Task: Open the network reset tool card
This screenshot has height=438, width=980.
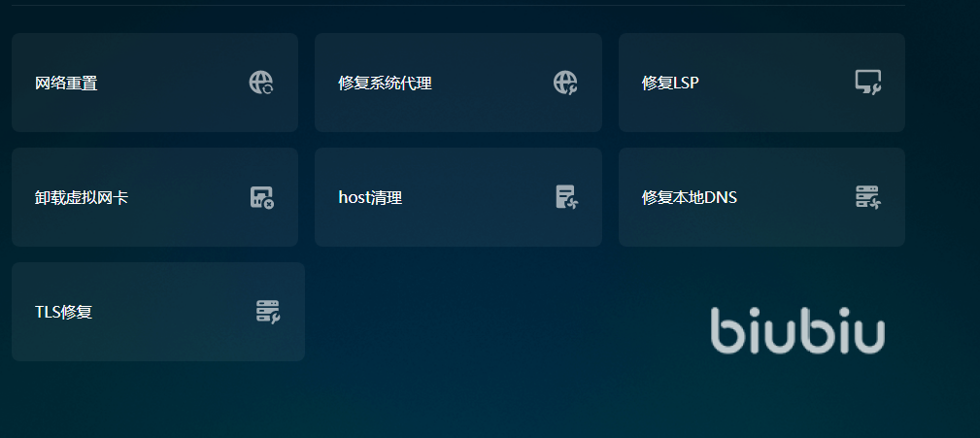Action: point(155,83)
